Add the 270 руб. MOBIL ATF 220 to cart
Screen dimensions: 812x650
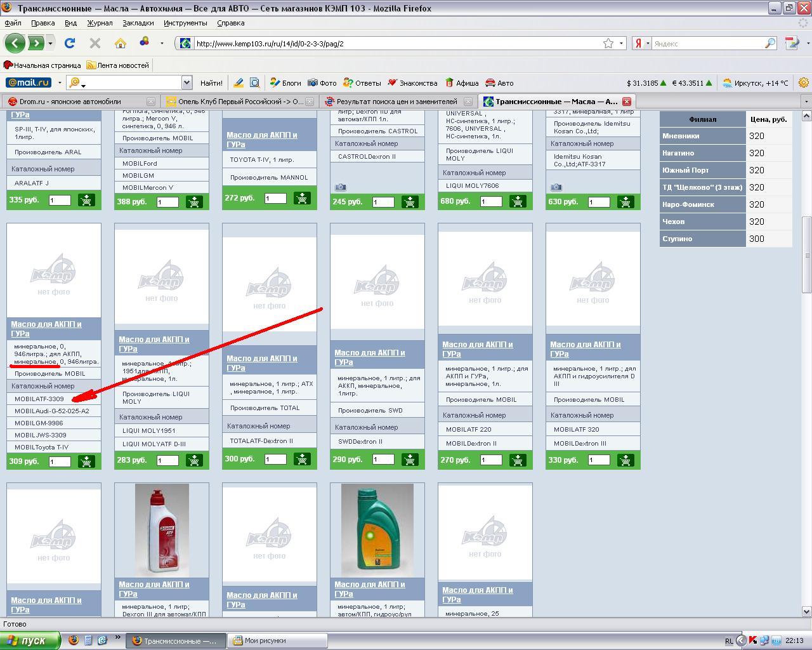pyautogui.click(x=518, y=460)
